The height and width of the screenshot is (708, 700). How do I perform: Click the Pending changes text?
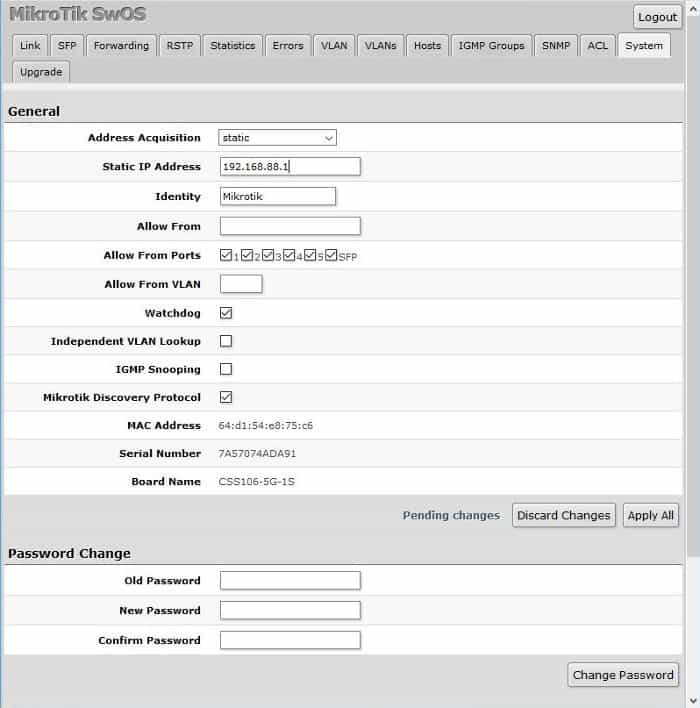click(451, 515)
